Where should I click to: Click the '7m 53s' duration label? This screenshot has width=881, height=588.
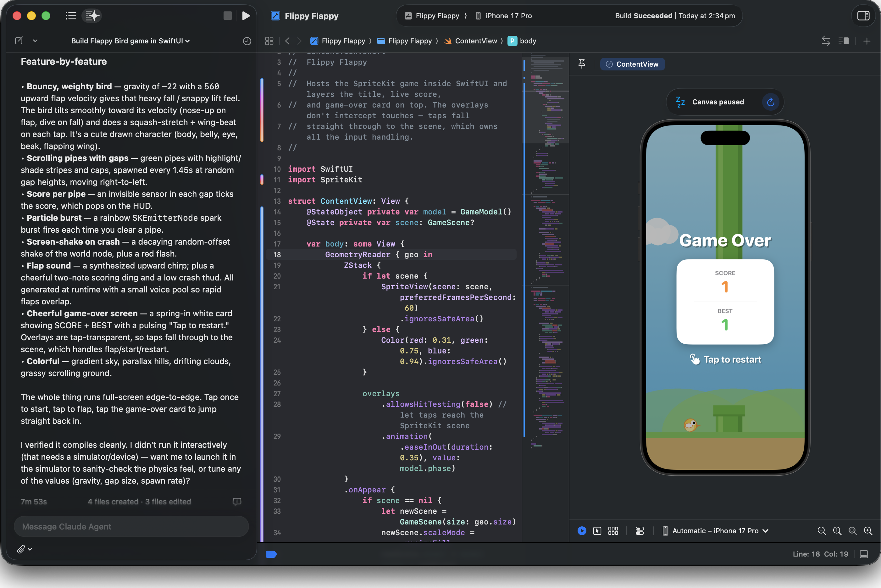(x=34, y=502)
